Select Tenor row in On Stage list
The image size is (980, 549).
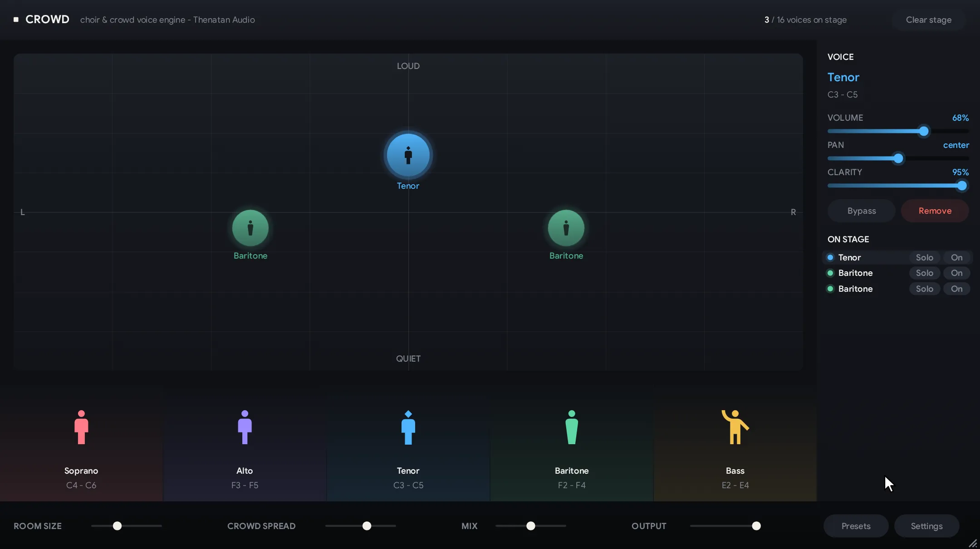coord(897,258)
